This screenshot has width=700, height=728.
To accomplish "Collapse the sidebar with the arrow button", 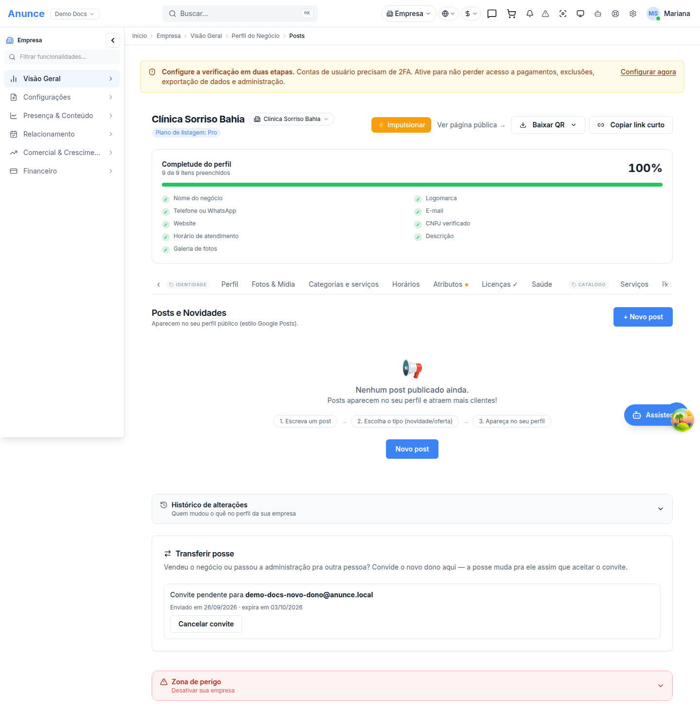I will [x=113, y=40].
